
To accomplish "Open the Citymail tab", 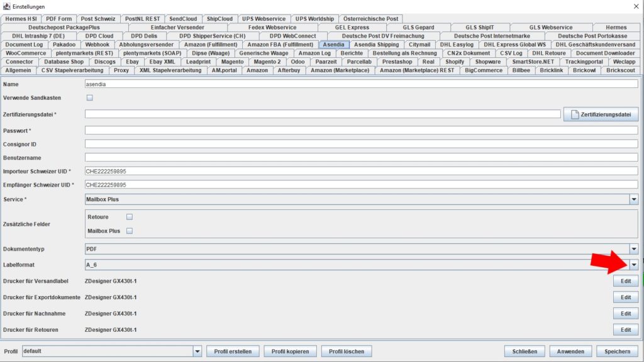I will (419, 45).
